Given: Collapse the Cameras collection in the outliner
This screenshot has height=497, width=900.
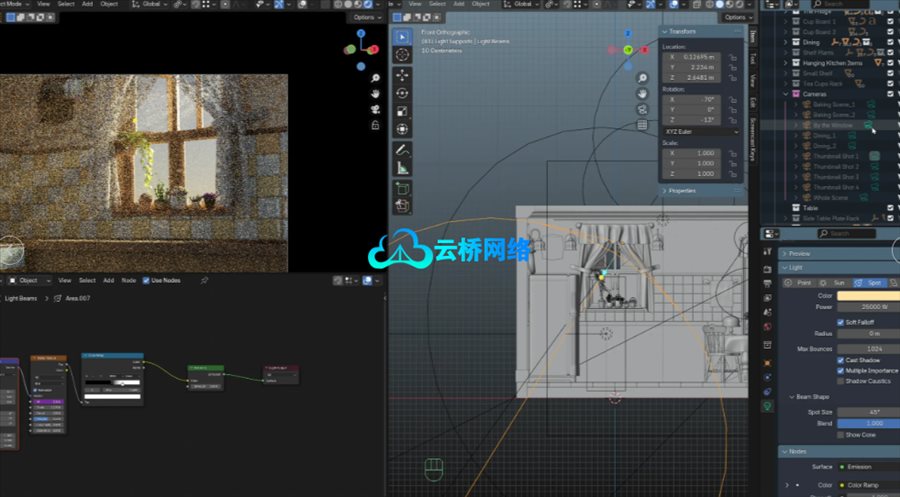Looking at the screenshot, I should (x=785, y=93).
